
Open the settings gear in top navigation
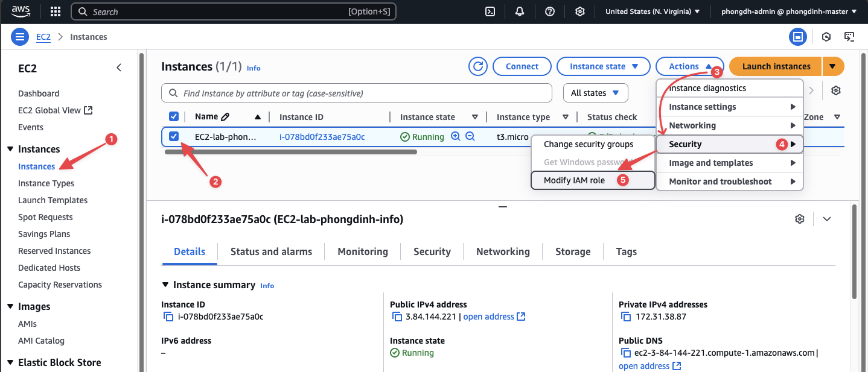click(580, 11)
